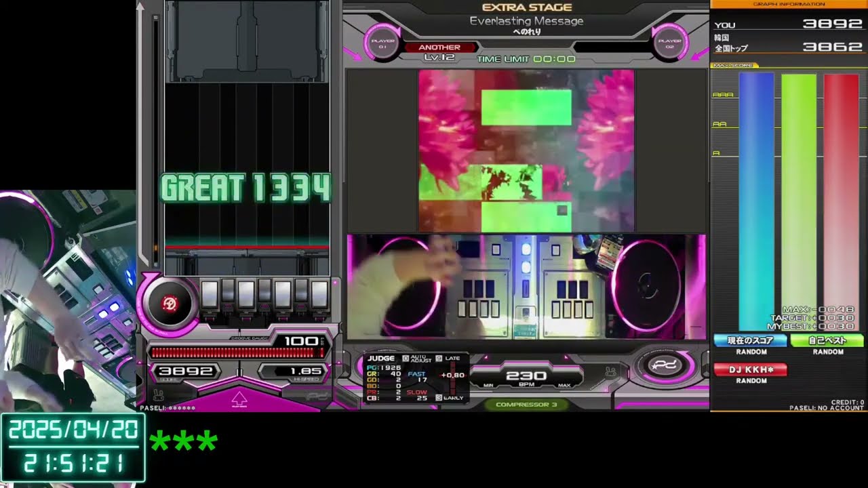
Task: Click the 1.85 HI-SPEED value
Action: tap(306, 371)
